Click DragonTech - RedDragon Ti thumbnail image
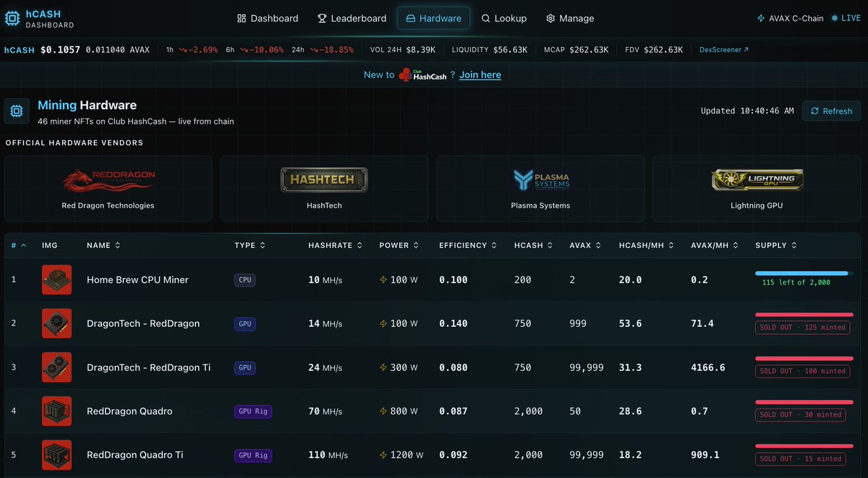Image resolution: width=868 pixels, height=478 pixels. pyautogui.click(x=56, y=367)
